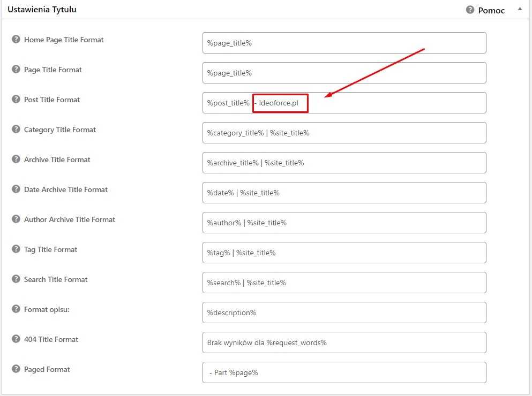Image resolution: width=532 pixels, height=396 pixels.
Task: Show help for Paged Format
Action: pyautogui.click(x=16, y=369)
